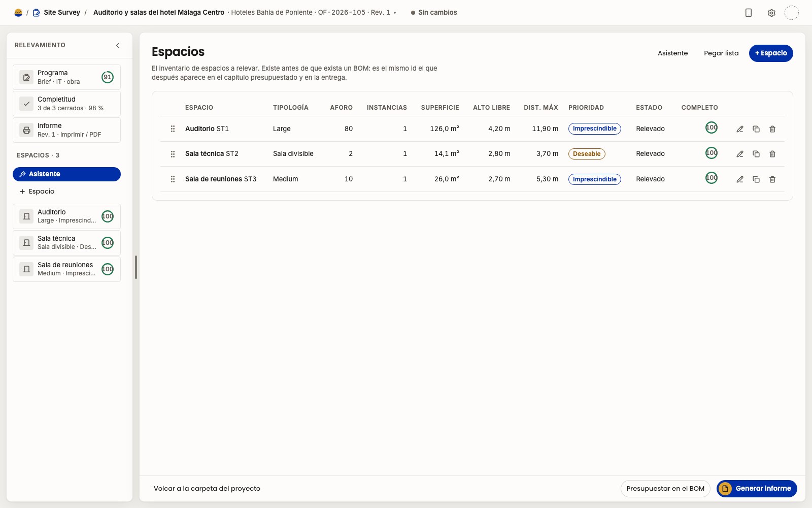
Task: Duplicate the Sala técnica ST2 space
Action: point(756,154)
